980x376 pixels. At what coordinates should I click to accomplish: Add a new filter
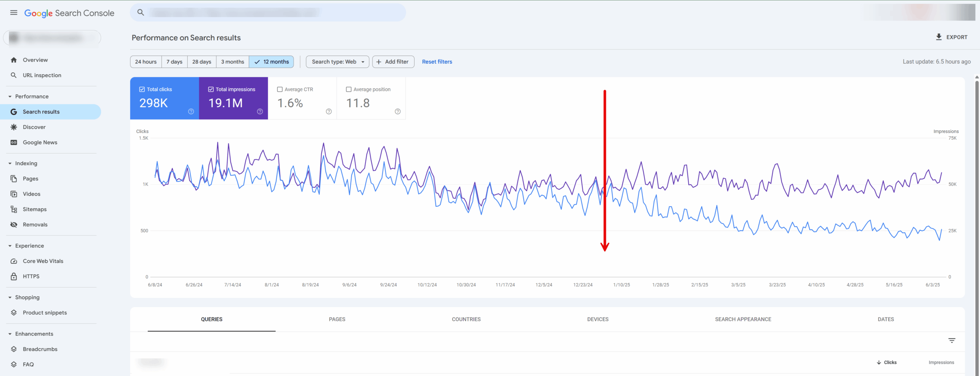tap(393, 62)
